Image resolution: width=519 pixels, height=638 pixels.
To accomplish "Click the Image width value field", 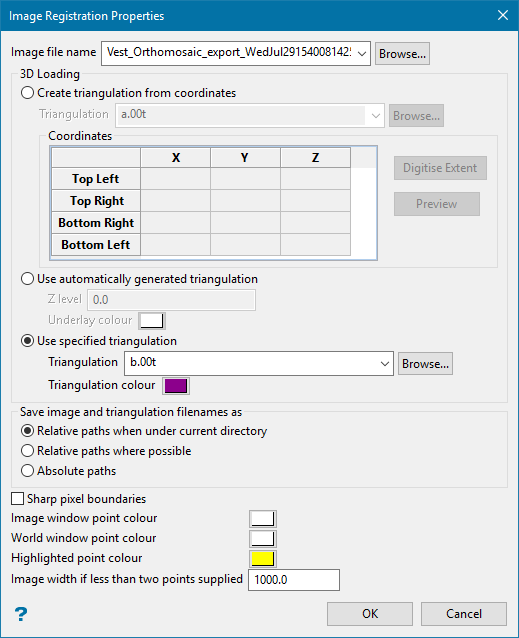I will (294, 579).
